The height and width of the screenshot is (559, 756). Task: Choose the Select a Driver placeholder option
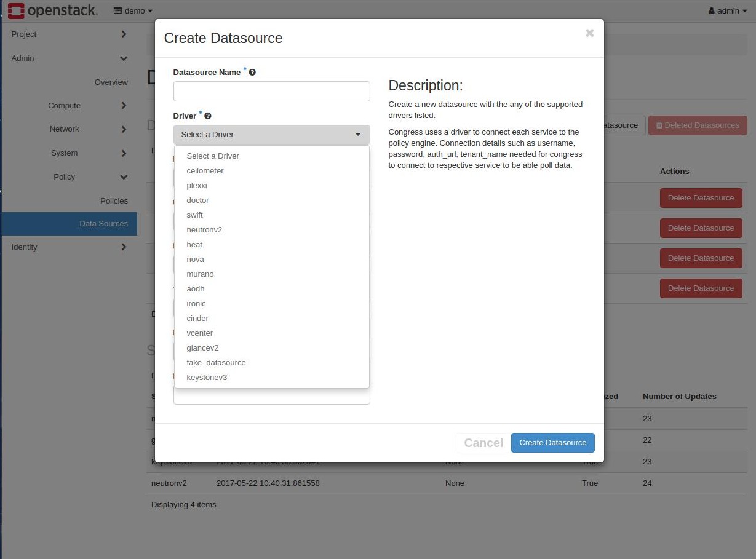[271, 156]
